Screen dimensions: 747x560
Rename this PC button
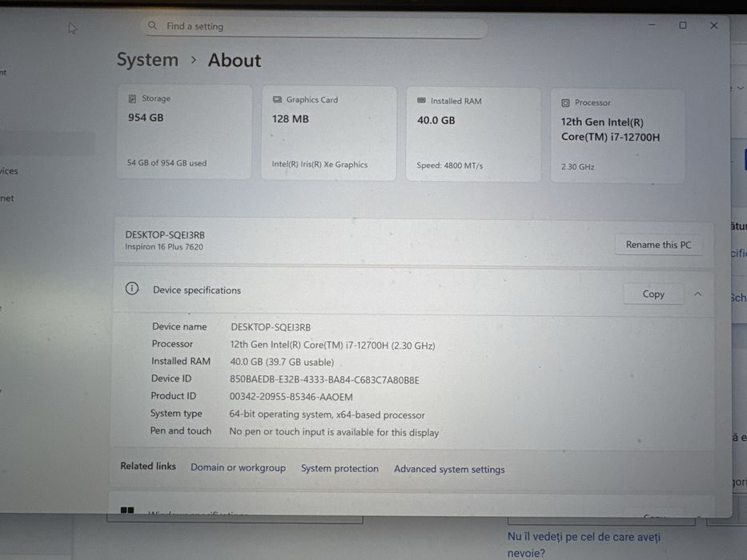(658, 245)
